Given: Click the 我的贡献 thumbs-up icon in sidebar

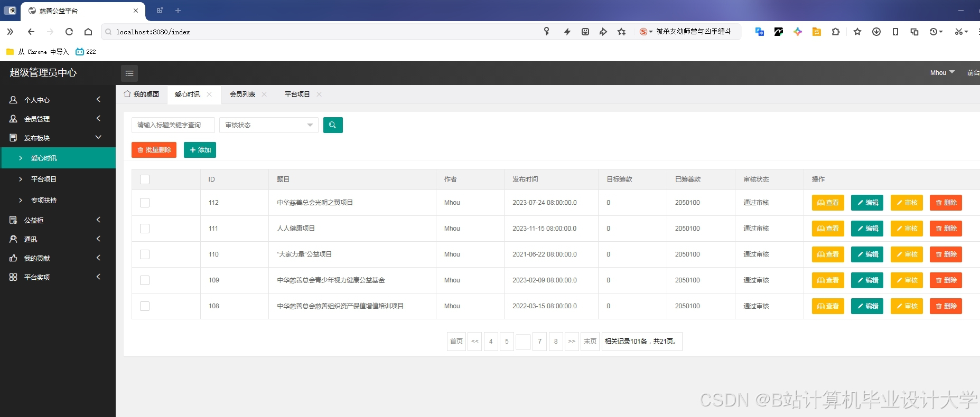Looking at the screenshot, I should click(13, 258).
